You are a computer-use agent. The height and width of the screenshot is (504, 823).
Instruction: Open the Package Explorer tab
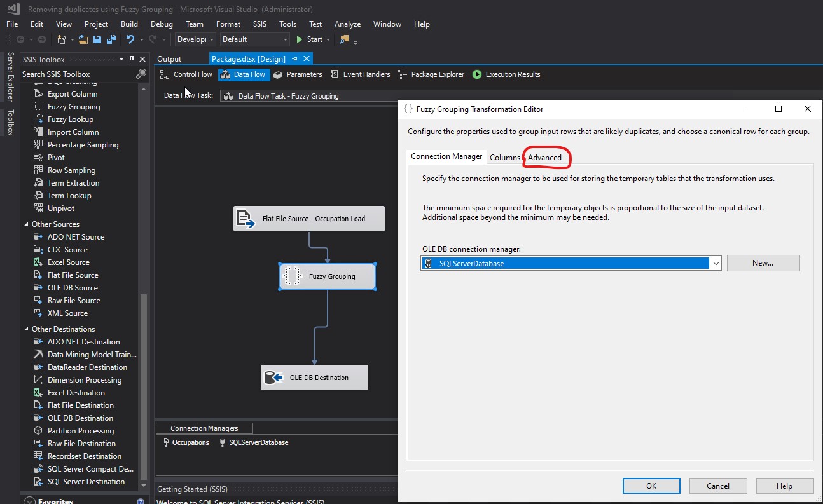pyautogui.click(x=431, y=74)
